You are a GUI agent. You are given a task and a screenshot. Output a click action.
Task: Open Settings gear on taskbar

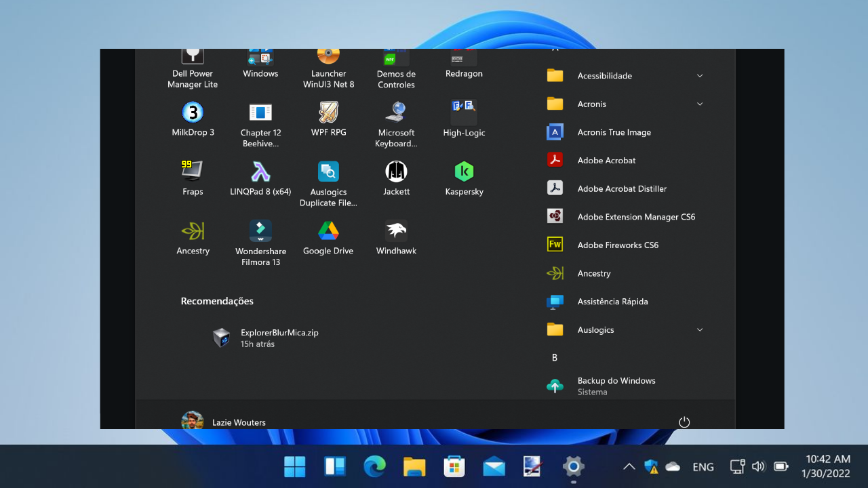click(x=574, y=466)
